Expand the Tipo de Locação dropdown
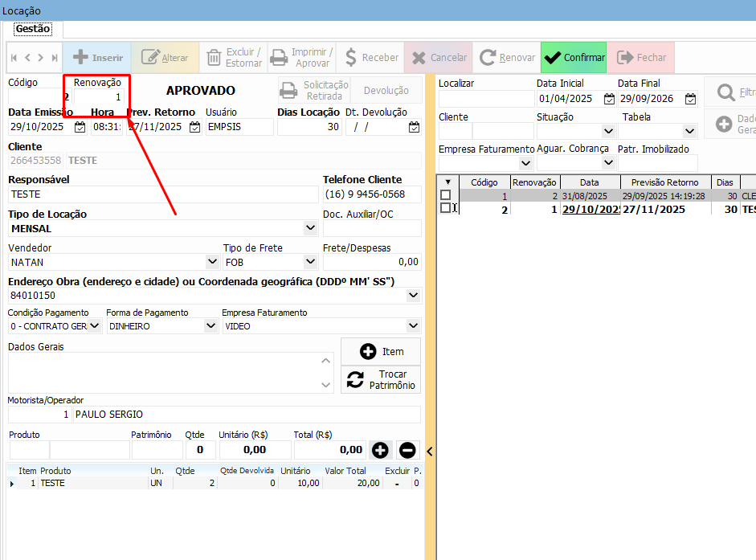This screenshot has height=560, width=756. [x=311, y=228]
